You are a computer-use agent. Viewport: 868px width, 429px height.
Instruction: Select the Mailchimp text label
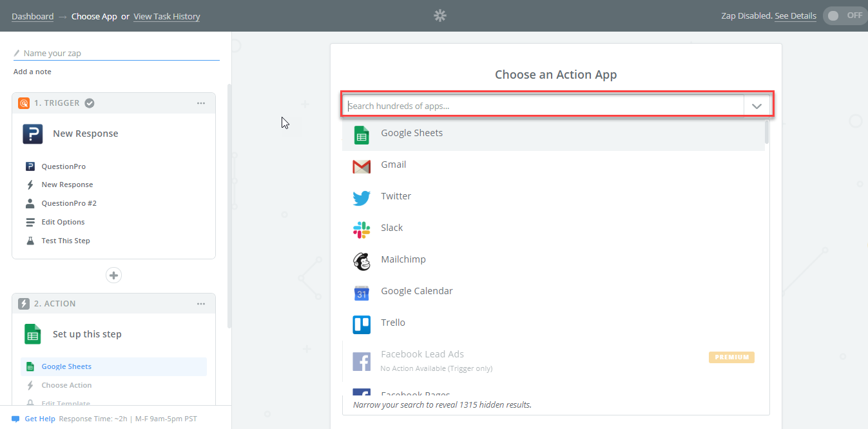click(403, 259)
